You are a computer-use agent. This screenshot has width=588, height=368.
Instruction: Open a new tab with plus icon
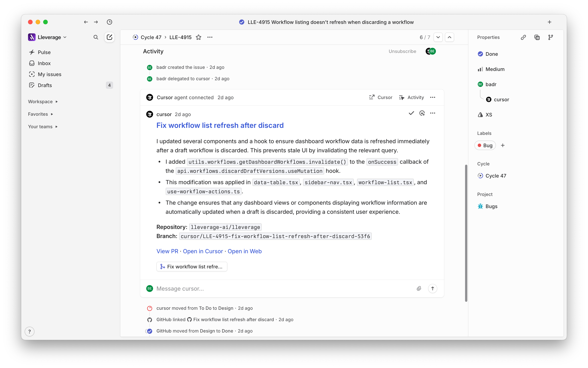pos(549,22)
